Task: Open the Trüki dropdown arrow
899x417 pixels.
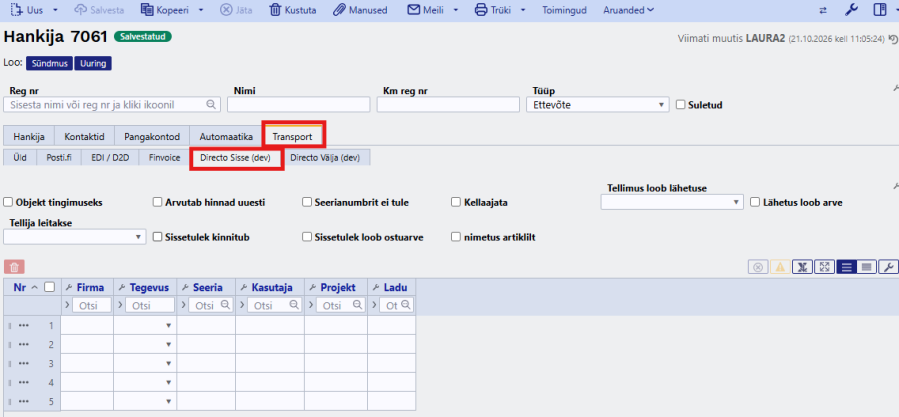Action: pos(523,10)
